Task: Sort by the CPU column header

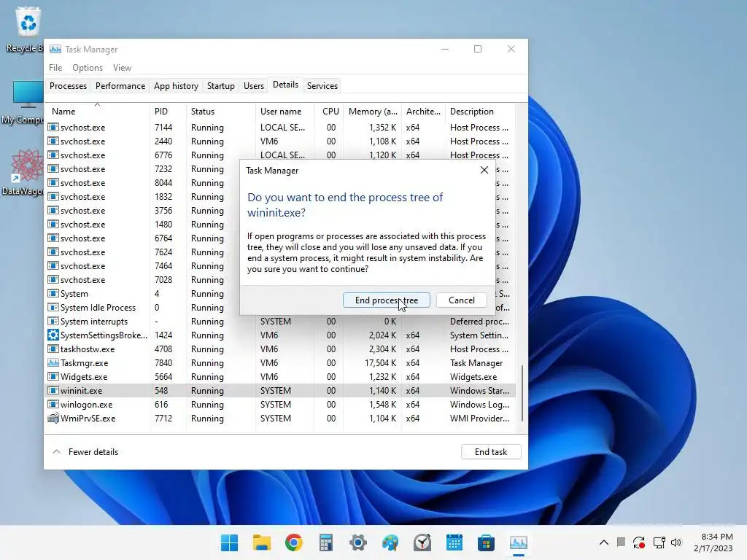Action: click(x=329, y=112)
